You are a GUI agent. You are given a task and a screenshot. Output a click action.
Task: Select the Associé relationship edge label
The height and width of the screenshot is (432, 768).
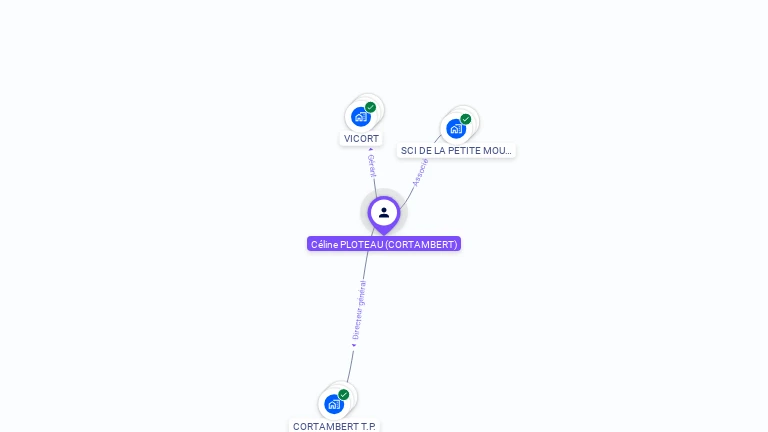420,173
